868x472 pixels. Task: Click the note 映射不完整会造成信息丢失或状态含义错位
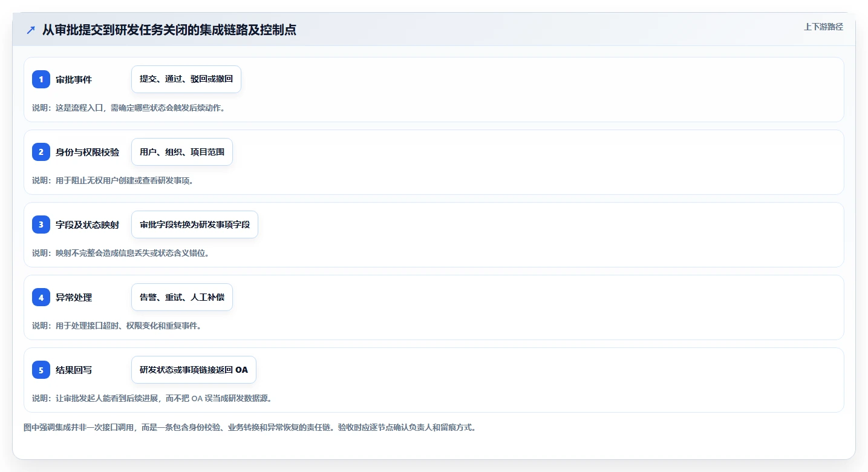point(120,253)
